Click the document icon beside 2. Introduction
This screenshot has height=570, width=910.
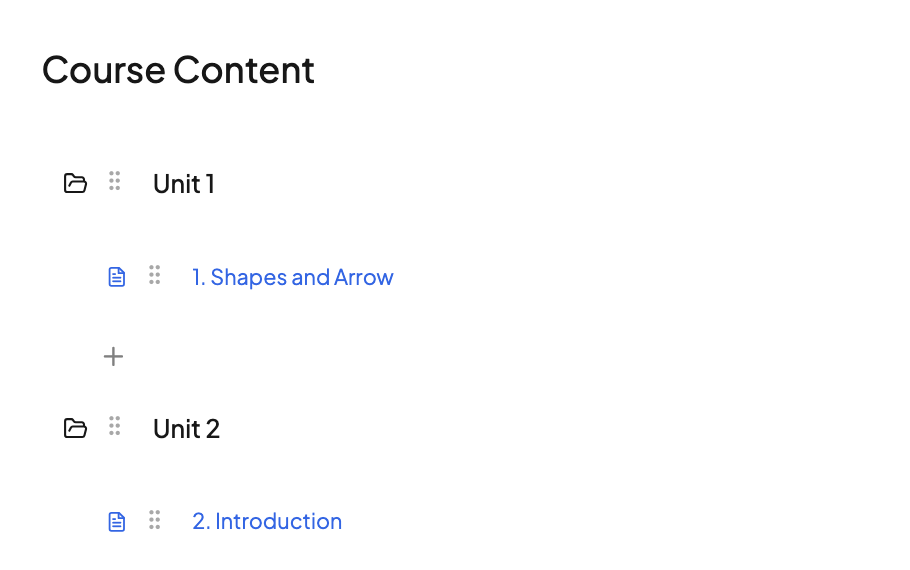tap(117, 521)
